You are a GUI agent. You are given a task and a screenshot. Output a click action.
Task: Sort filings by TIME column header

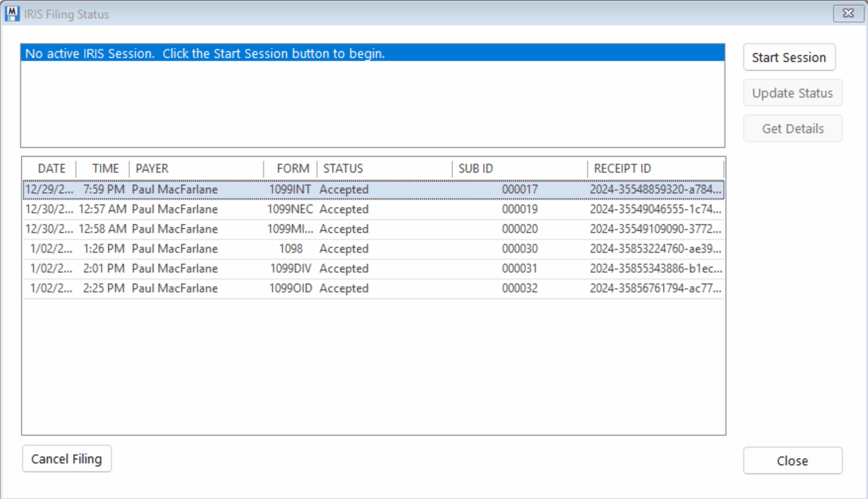coord(103,169)
